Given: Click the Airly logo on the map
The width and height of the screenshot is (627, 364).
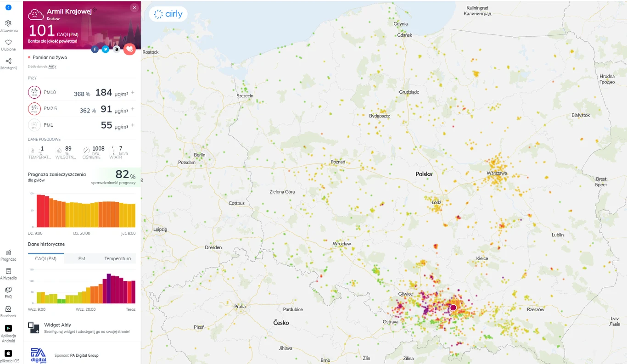Looking at the screenshot, I should click(168, 14).
